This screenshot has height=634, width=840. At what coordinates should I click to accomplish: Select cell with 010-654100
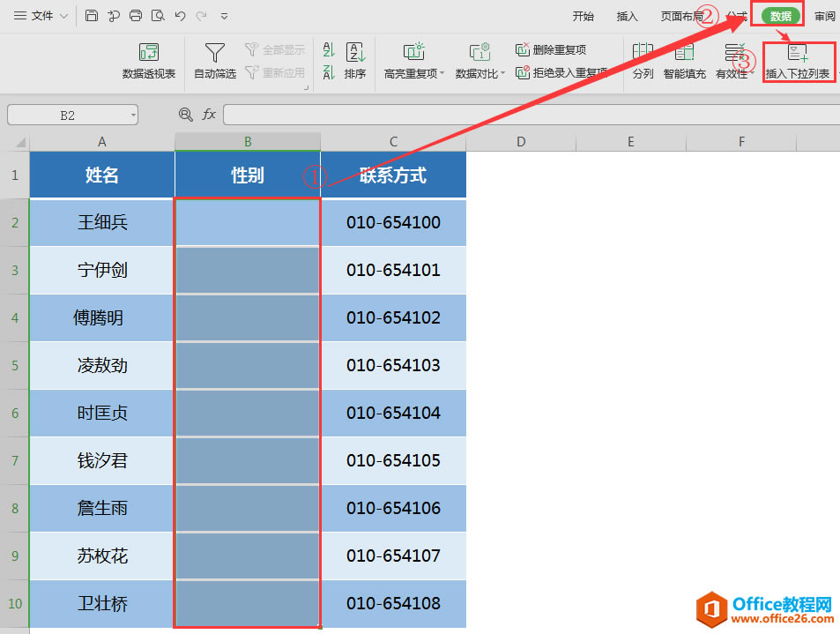[393, 222]
